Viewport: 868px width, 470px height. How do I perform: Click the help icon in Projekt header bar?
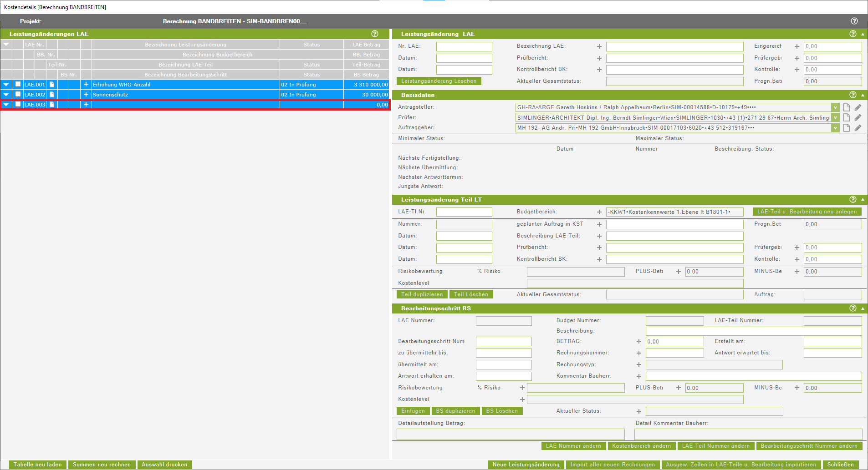pos(854,21)
